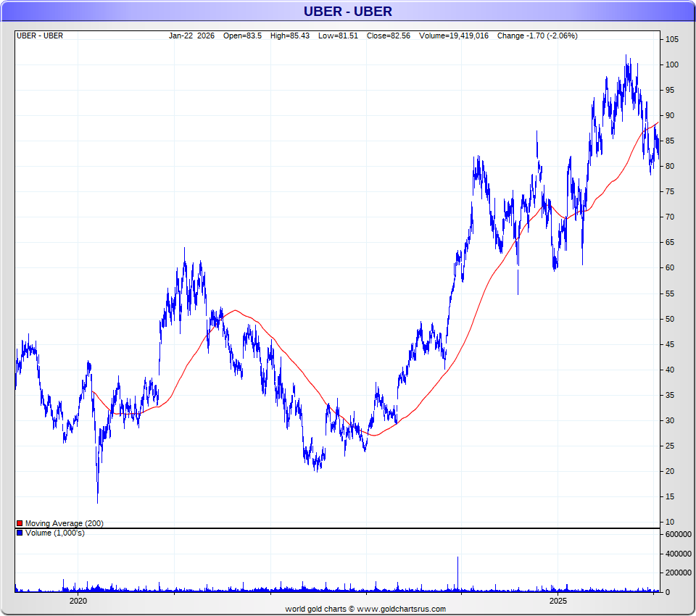
Task: Click the 100 price axis label
Action: tap(672, 65)
